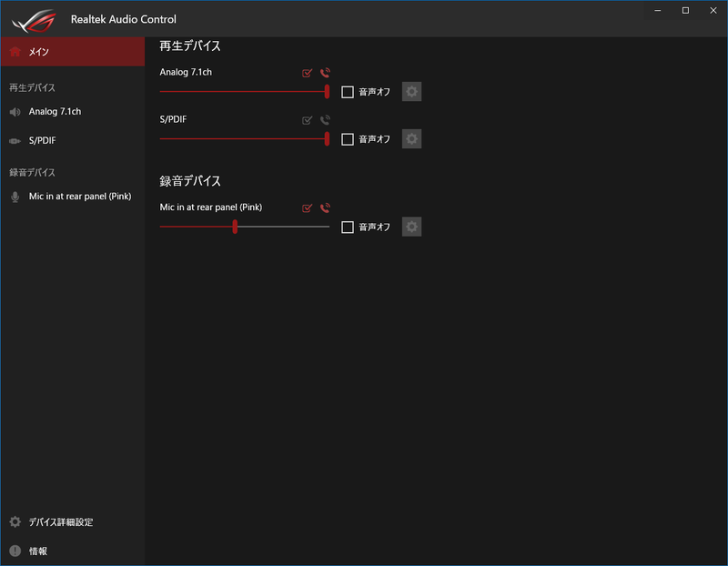Open デバイス詳細設定 advanced settings
Screen dimensions: 728x566
(60, 522)
